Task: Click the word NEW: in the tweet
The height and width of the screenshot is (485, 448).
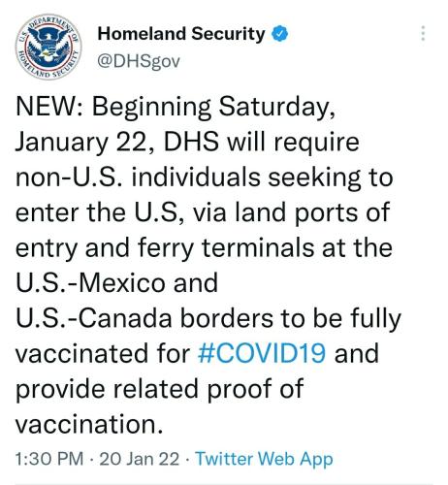Action: click(x=50, y=107)
